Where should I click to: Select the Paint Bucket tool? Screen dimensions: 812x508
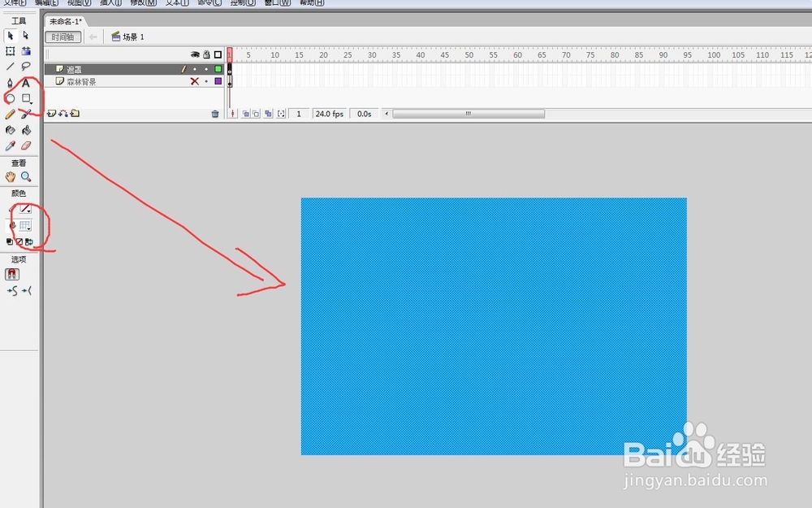pyautogui.click(x=26, y=129)
